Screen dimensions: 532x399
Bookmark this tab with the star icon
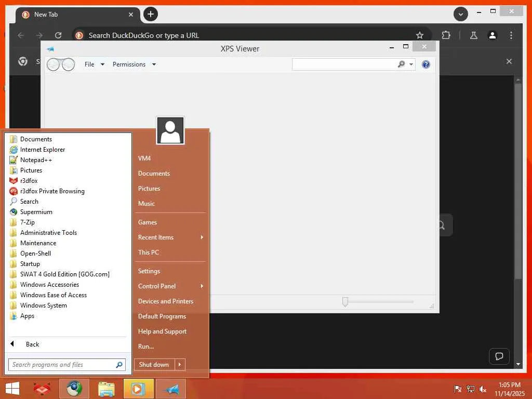[420, 35]
